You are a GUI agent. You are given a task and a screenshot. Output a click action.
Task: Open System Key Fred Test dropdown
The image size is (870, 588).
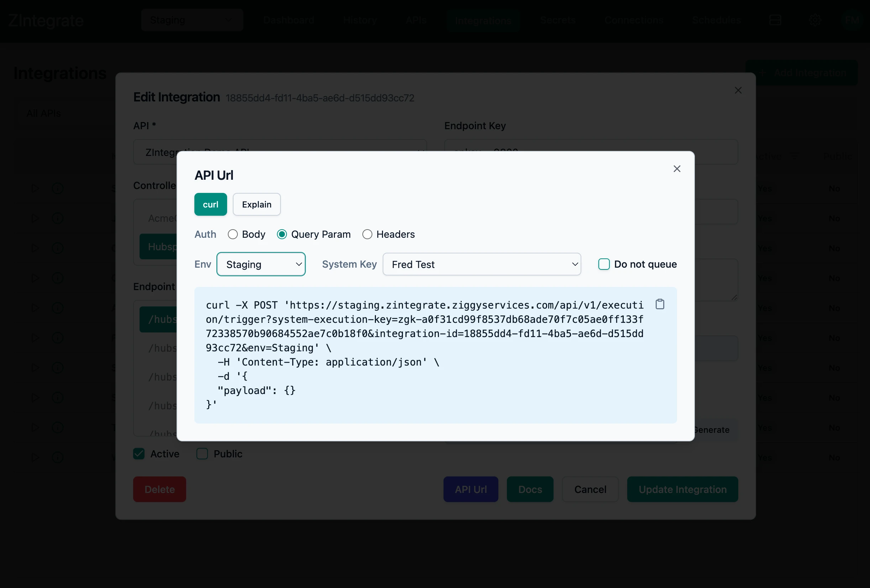[x=481, y=264]
